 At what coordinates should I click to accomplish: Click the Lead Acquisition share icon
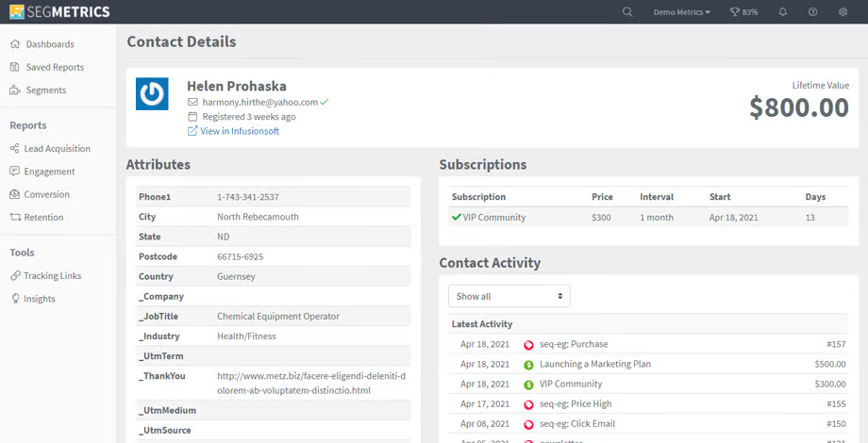[x=15, y=148]
